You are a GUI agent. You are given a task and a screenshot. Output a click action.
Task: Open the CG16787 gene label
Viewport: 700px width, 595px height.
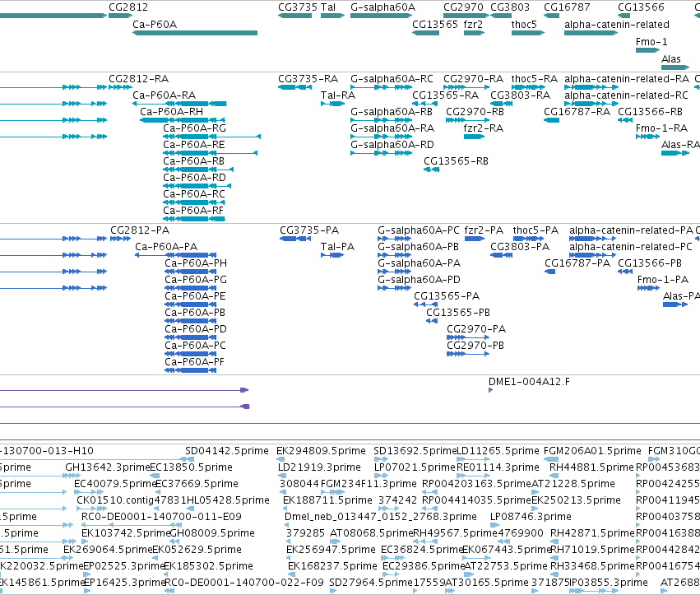click(x=567, y=7)
